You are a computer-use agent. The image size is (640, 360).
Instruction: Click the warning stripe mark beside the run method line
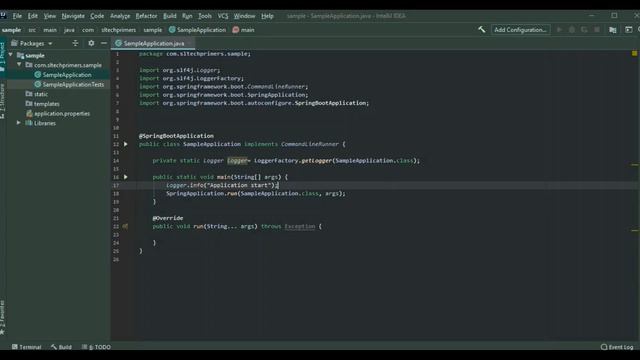click(635, 230)
